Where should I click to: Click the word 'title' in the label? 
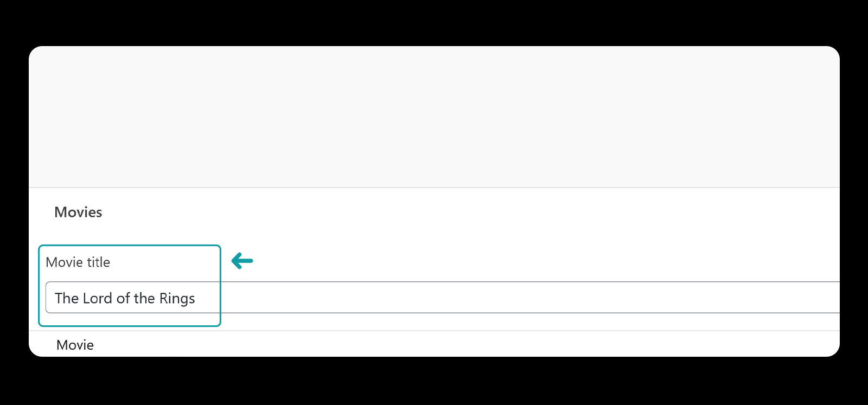pos(98,262)
